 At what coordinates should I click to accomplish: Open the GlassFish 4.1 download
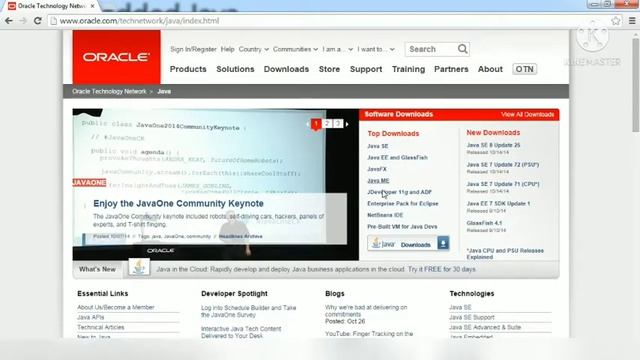coord(484,223)
